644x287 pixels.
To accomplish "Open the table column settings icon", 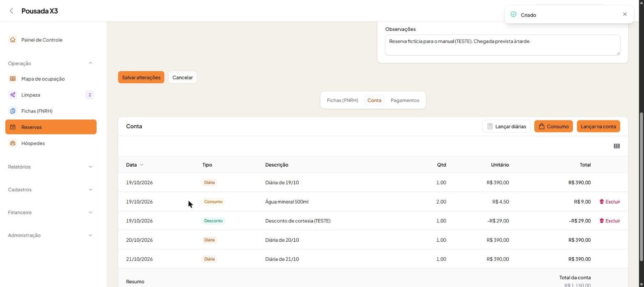I will pos(616,146).
